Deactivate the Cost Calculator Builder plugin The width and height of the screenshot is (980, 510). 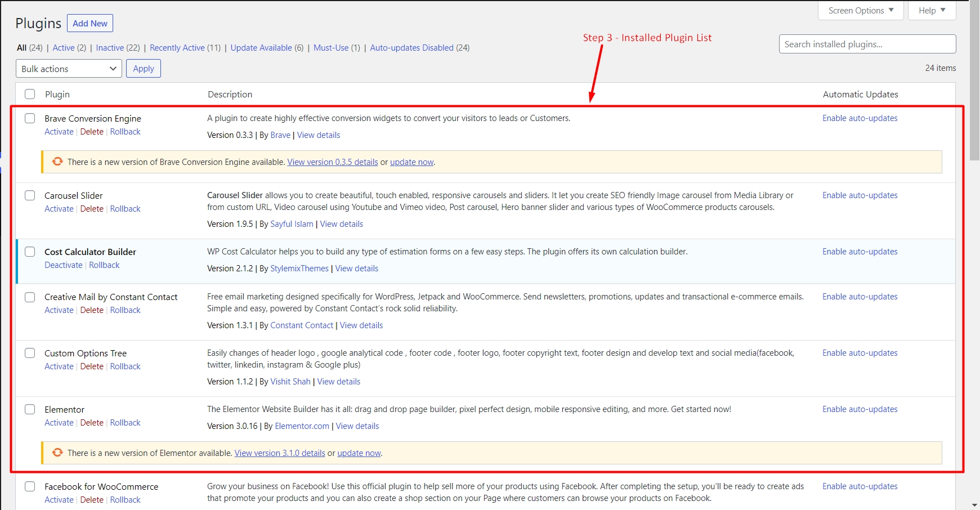pyautogui.click(x=64, y=265)
